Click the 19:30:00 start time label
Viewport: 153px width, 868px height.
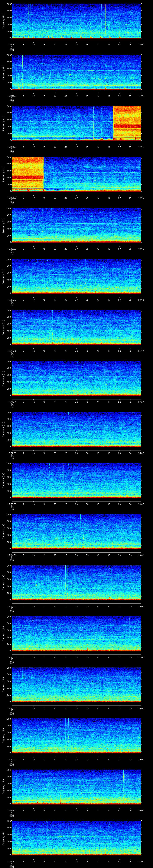coord(12,861)
